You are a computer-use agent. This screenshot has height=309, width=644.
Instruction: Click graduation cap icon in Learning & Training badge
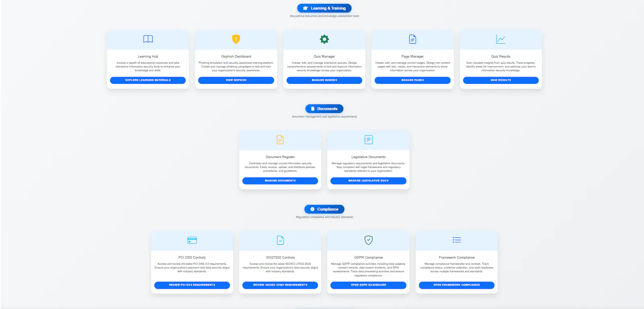click(x=305, y=8)
